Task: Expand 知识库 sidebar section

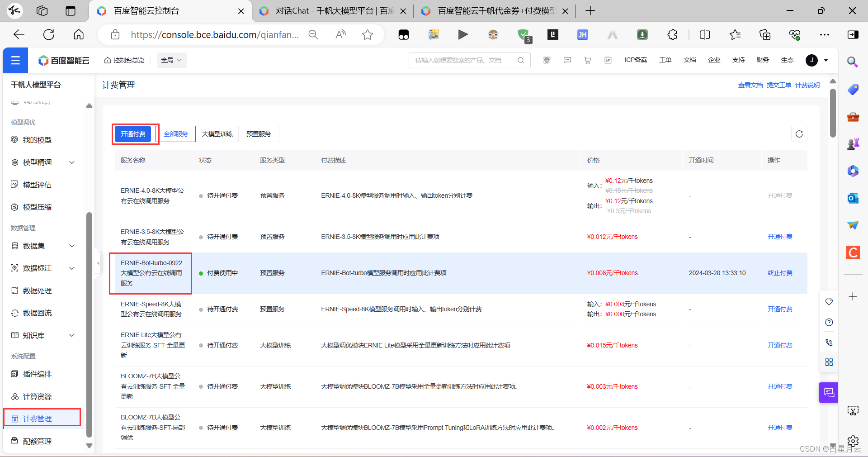Action: point(43,335)
